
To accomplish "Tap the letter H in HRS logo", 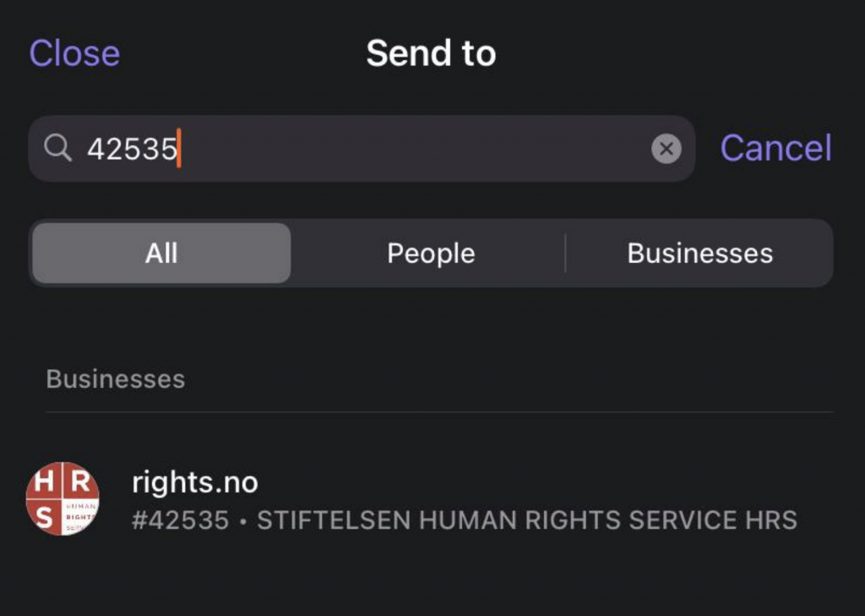I will (x=44, y=482).
